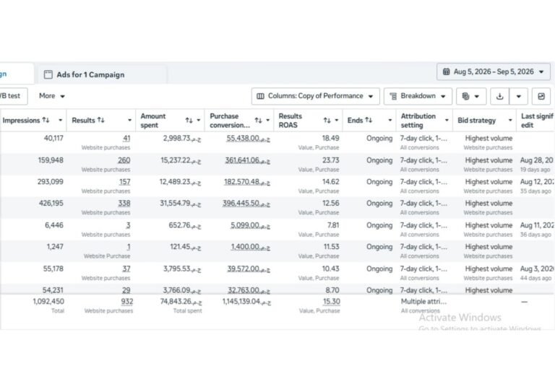This screenshot has width=555, height=392.
Task: Click total spent 74,843.26
Action: tap(181, 302)
